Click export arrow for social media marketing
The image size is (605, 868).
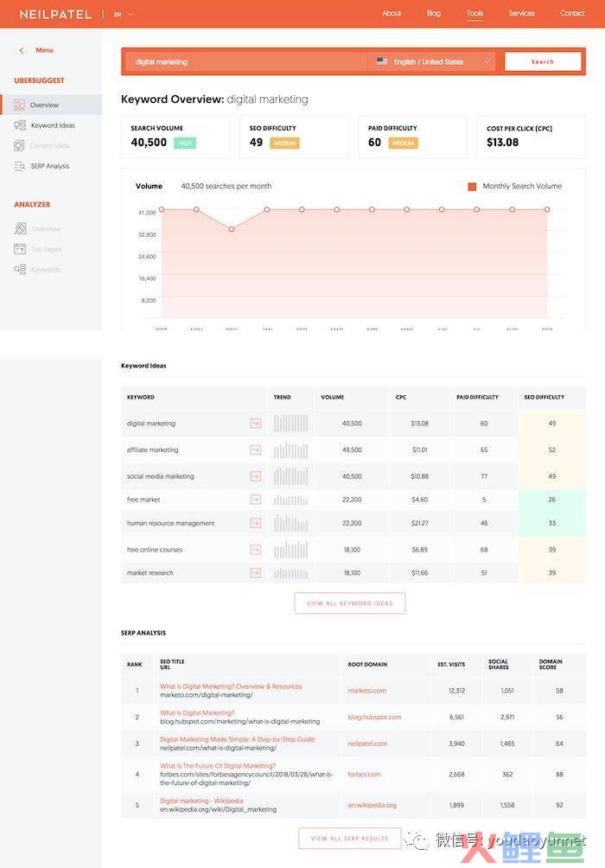255,476
